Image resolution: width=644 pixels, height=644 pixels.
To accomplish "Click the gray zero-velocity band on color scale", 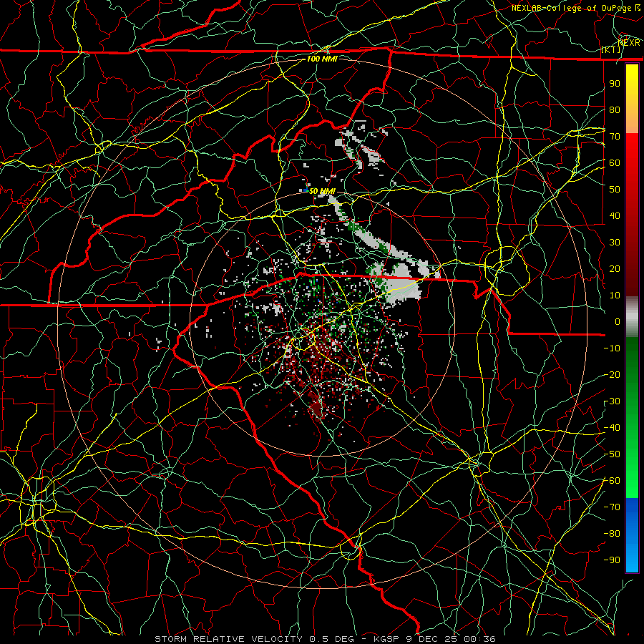I will (632, 316).
